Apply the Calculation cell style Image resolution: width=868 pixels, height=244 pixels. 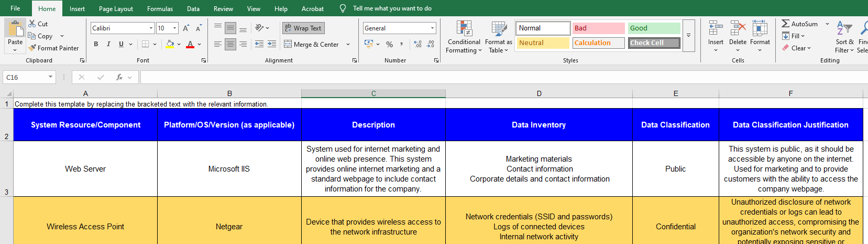(599, 43)
